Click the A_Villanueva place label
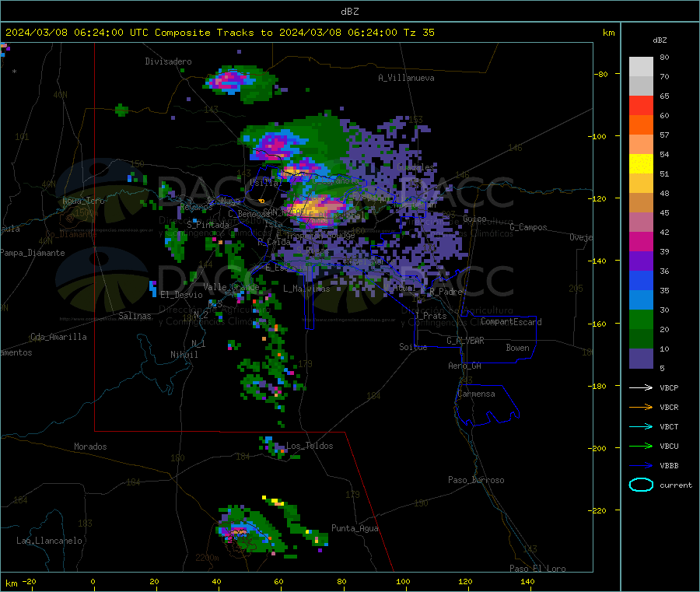Screen dimensions: 700x592 click(x=406, y=78)
